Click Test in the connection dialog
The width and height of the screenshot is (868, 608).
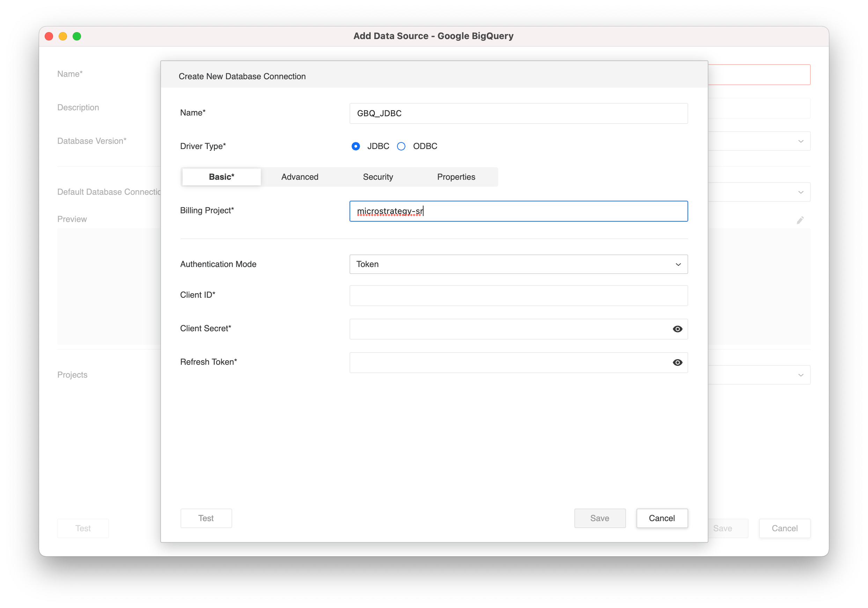tap(206, 518)
